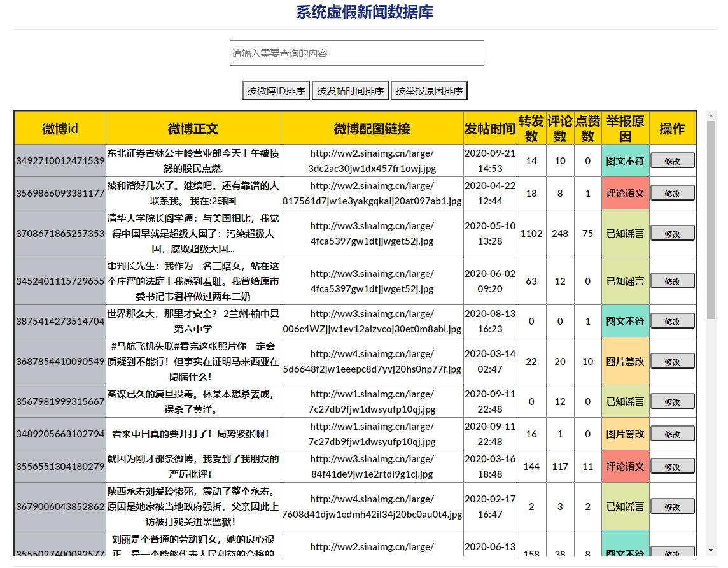Click 图片篡改 reason in row 3687854410090549
The image size is (728, 568).
626,361
